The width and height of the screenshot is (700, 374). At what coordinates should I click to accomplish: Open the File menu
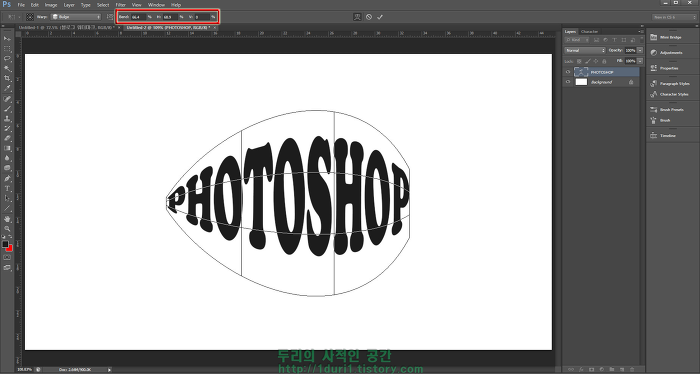click(x=21, y=5)
